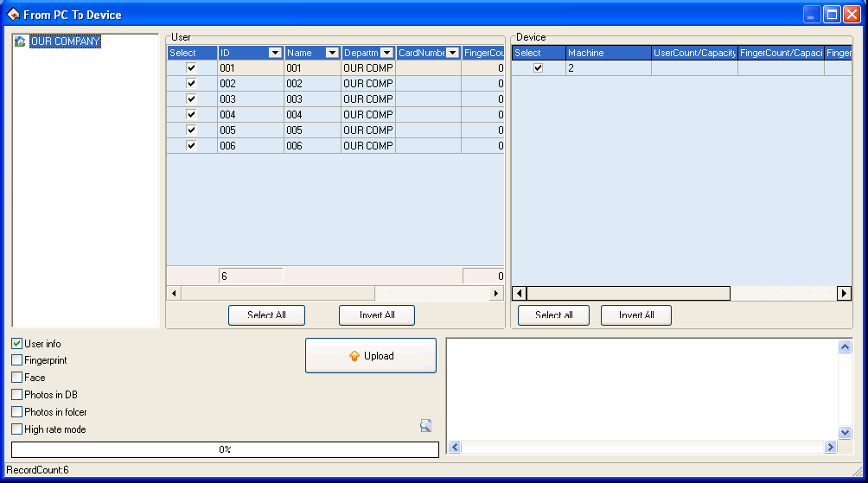Select the OUR COMPANY tree node

click(65, 41)
